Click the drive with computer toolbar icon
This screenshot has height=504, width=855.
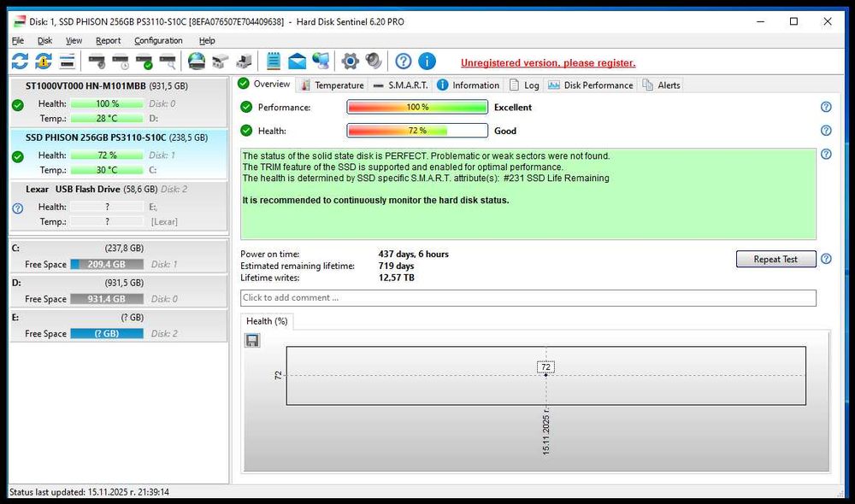click(x=245, y=62)
